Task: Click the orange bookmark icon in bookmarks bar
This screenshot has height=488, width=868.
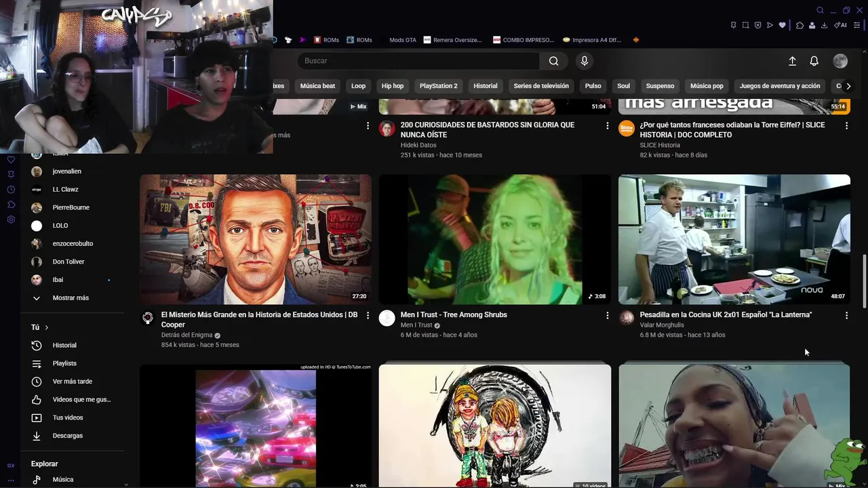Action: click(636, 40)
